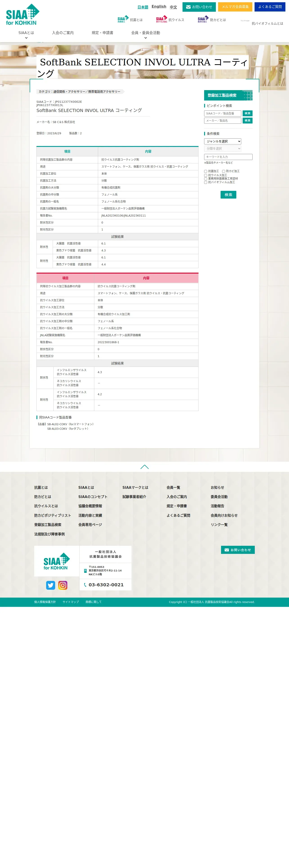This screenshot has width=289, height=868.
Task: Click report number 20223001868-1
Action: pos(108,342)
